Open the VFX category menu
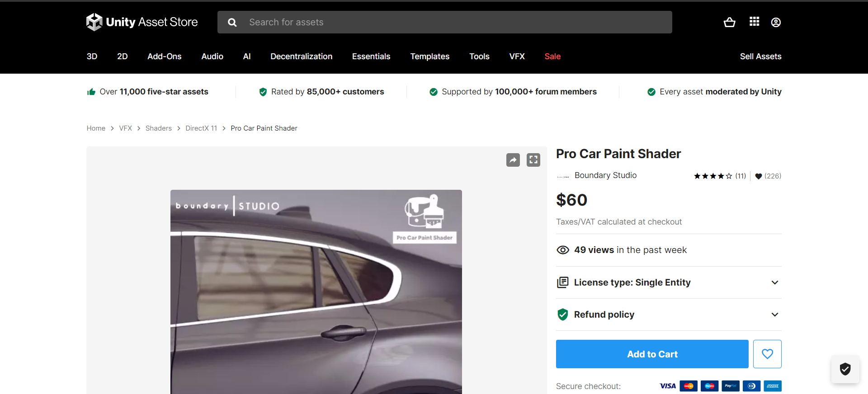 coord(517,56)
